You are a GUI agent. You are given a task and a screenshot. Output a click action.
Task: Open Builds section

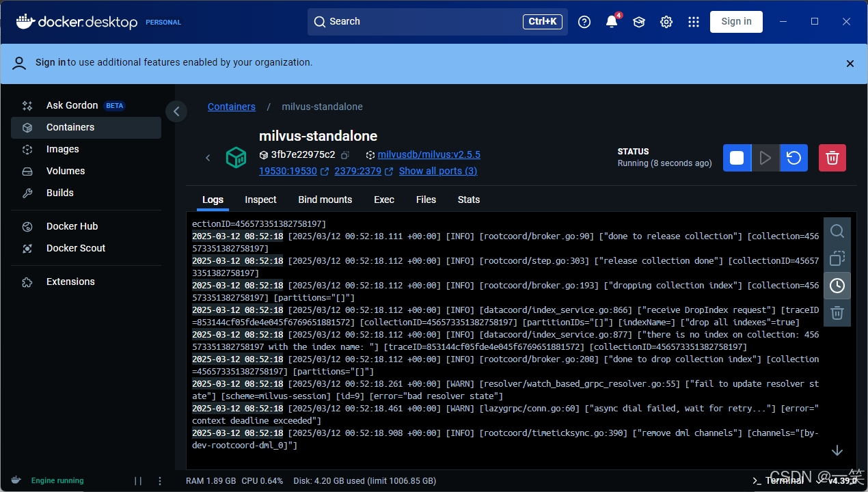click(x=86, y=193)
